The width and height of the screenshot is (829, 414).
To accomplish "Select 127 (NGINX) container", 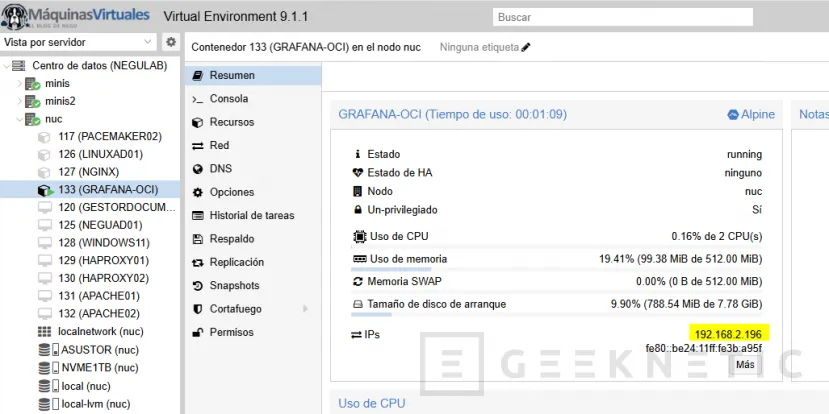I will (89, 172).
